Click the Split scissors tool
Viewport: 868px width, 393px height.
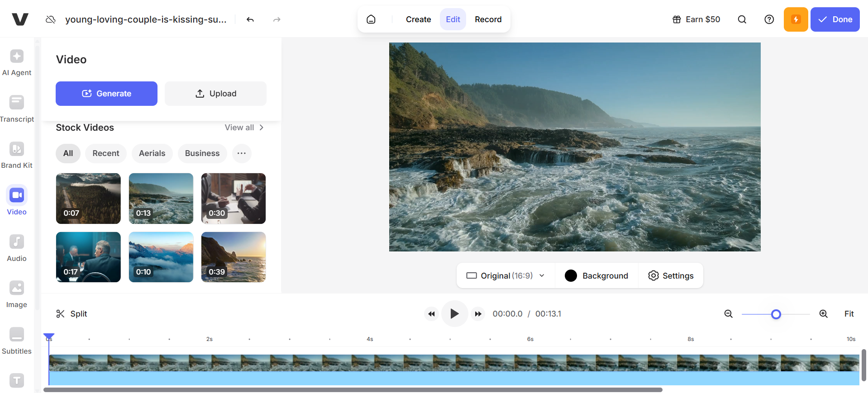(x=72, y=314)
